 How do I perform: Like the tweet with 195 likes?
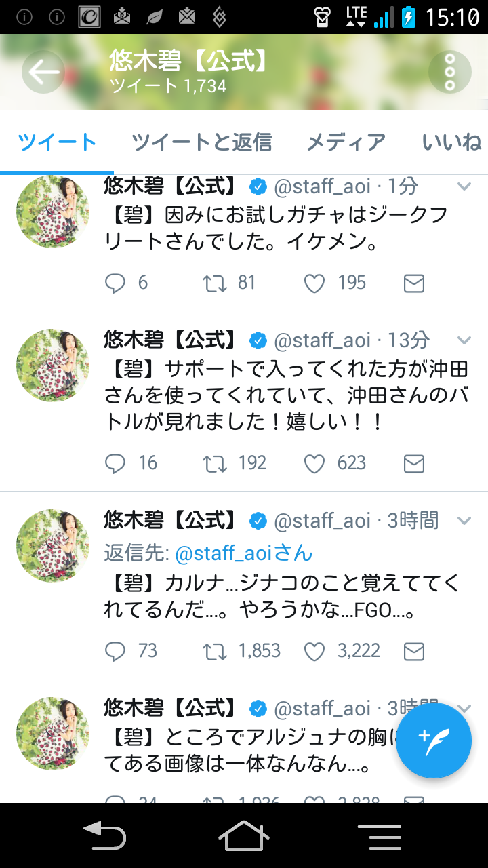pos(314,283)
